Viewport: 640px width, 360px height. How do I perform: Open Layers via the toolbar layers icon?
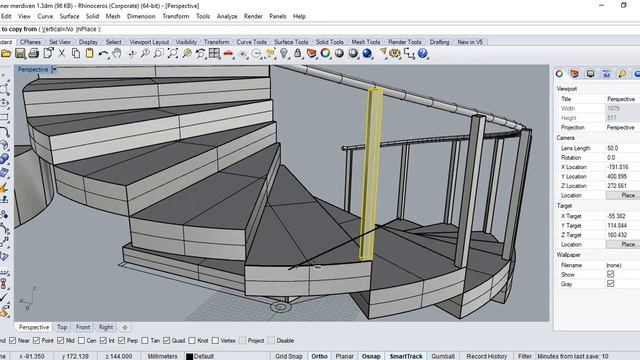pyautogui.click(x=311, y=53)
